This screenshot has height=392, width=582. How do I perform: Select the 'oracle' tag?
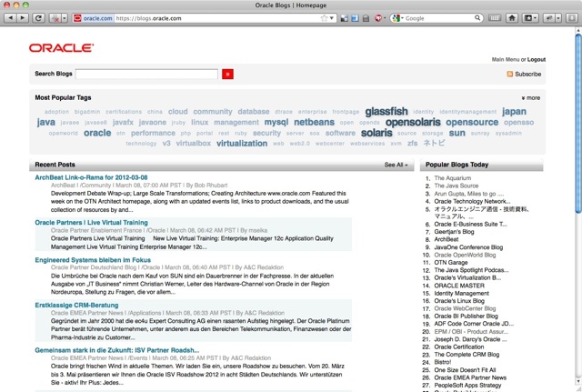97,133
